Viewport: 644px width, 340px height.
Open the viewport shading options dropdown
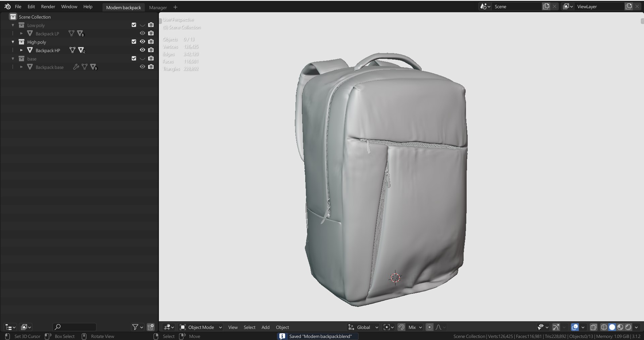pyautogui.click(x=636, y=327)
